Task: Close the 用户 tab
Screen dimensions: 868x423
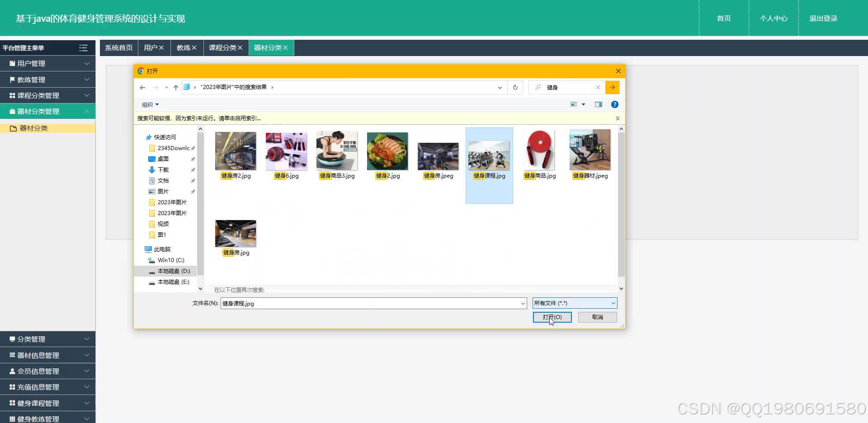Action: pyautogui.click(x=161, y=47)
